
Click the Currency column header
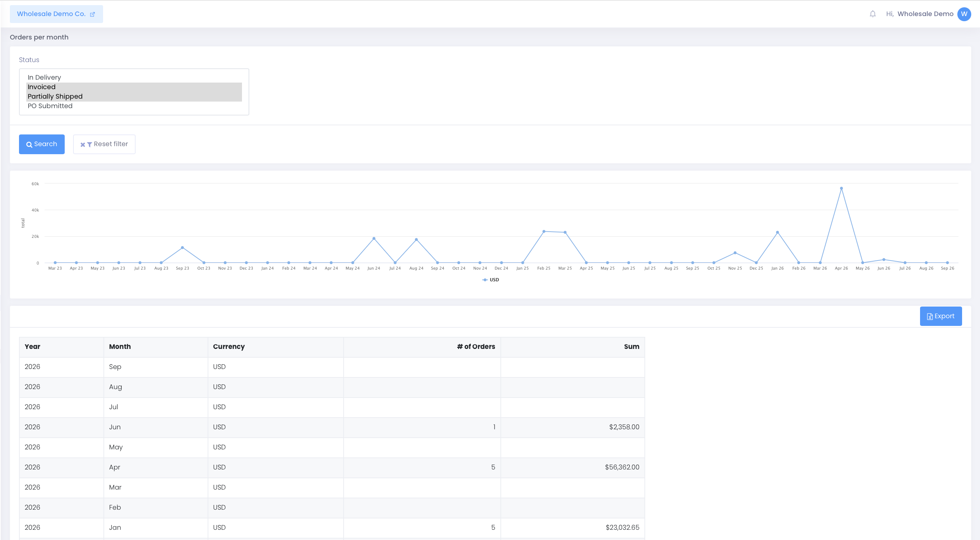276,347
